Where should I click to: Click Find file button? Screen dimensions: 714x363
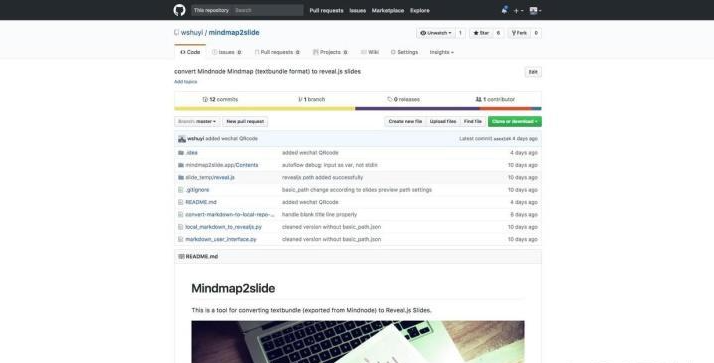coord(473,122)
